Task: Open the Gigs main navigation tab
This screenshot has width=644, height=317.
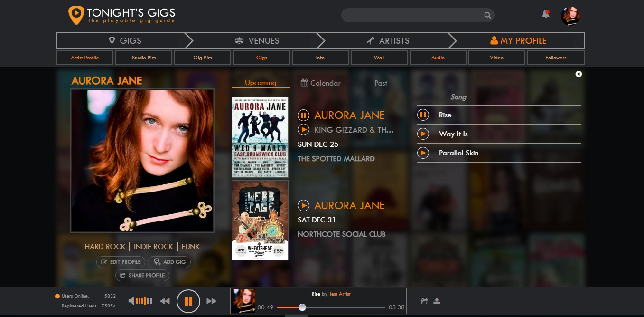Action: click(x=125, y=41)
